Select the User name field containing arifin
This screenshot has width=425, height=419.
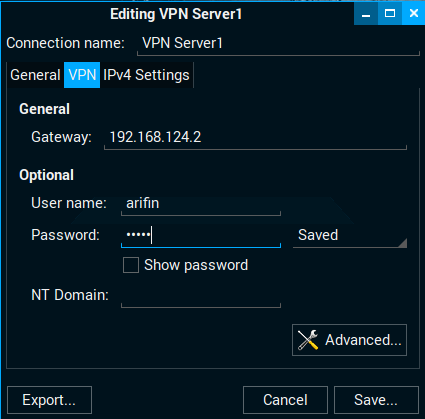201,203
